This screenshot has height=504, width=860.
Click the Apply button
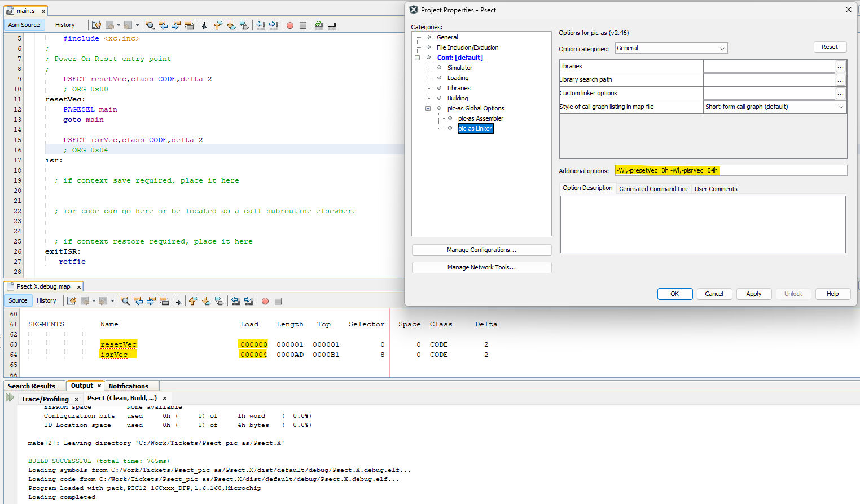point(753,294)
